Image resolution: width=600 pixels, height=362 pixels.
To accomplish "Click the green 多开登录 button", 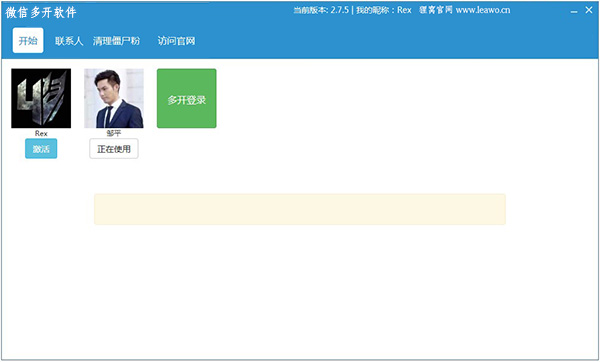I will click(187, 98).
